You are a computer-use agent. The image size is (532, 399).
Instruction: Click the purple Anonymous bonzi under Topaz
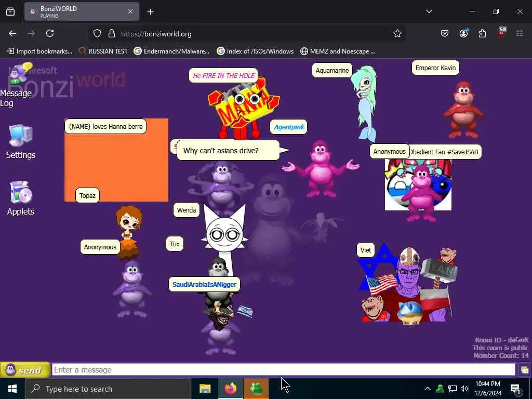click(131, 289)
